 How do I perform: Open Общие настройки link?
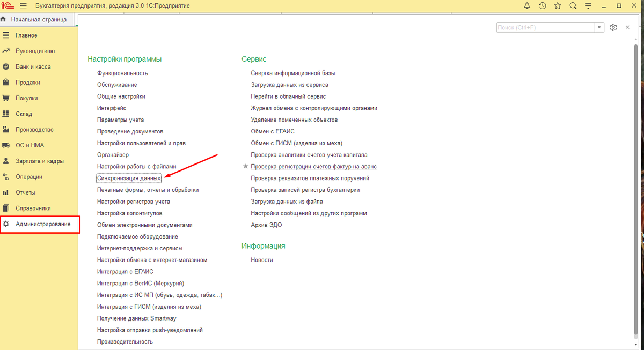(121, 96)
